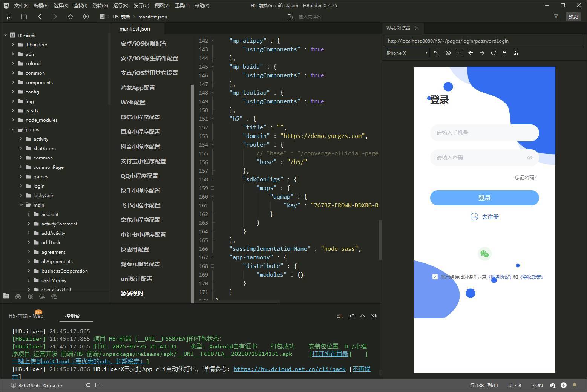587x392 pixels.
Task: Collapse the pages folder in the project tree
Action: (13, 129)
